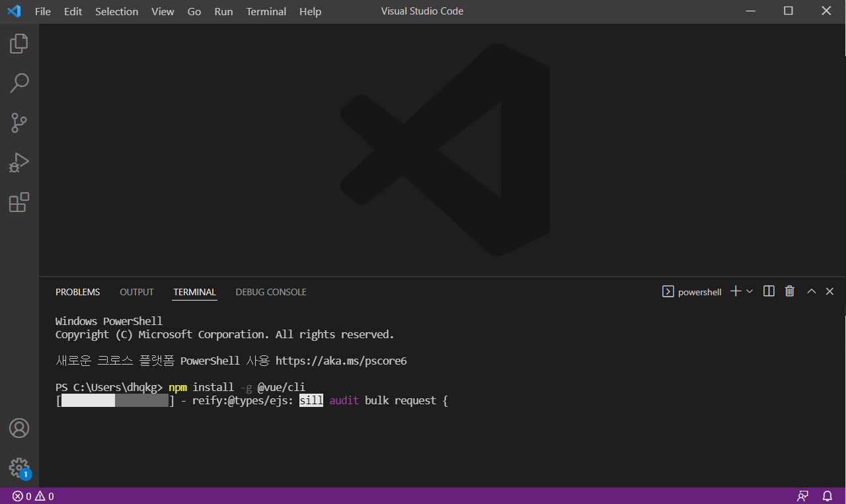Image resolution: width=846 pixels, height=504 pixels.
Task: Click the 'sill' highlighted log word
Action: (x=311, y=401)
